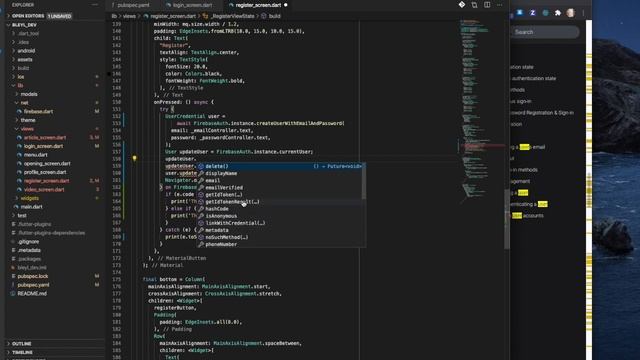Click the views breadcrumb segment
Image resolution: width=640 pixels, height=360 pixels.
pyautogui.click(x=129, y=16)
